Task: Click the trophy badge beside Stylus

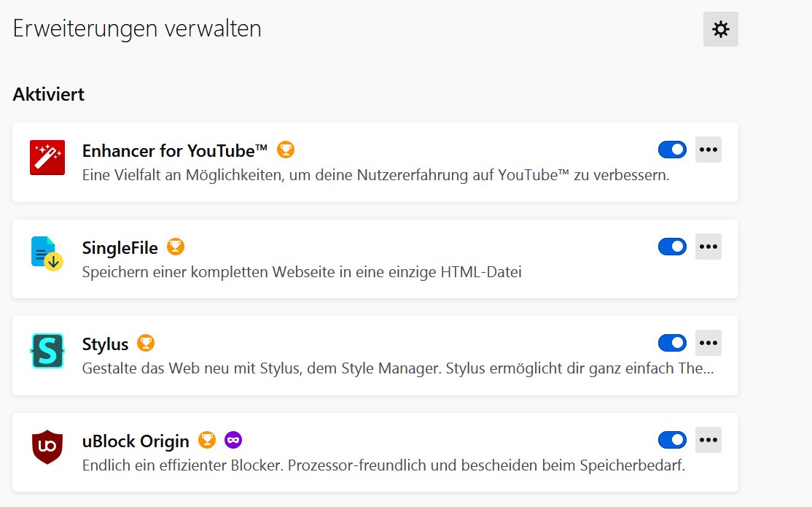Action: 146,343
